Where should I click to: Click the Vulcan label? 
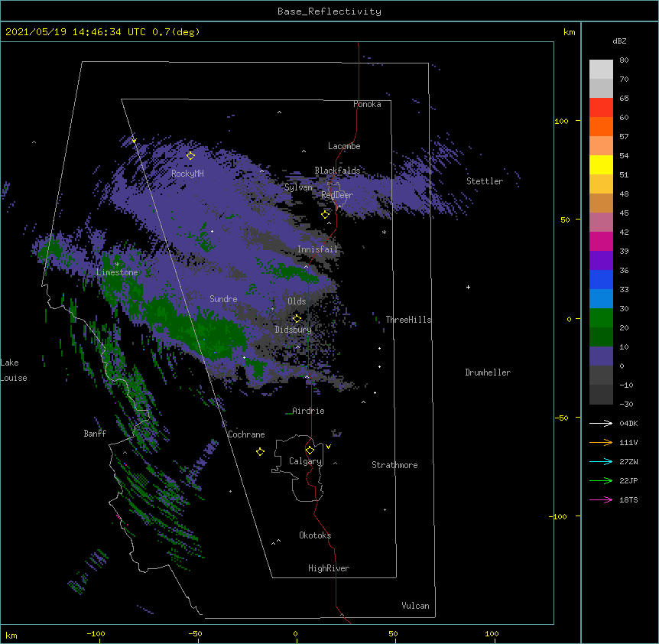pos(415,606)
